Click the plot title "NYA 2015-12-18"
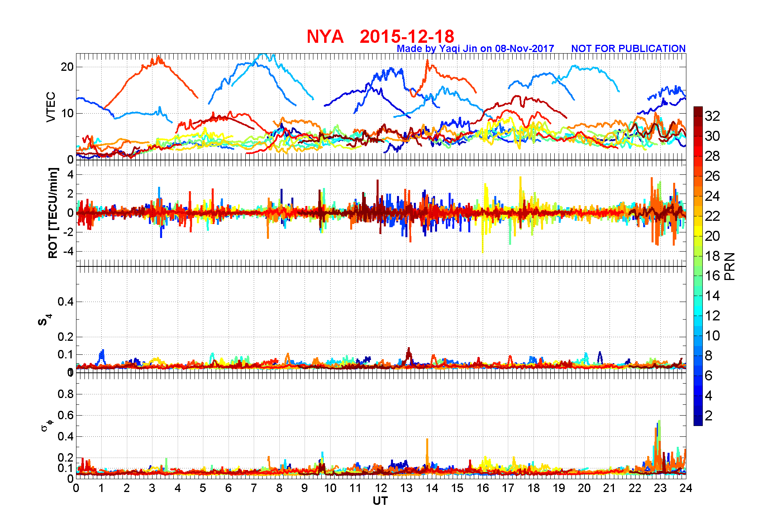Viewport: 762px width, 532px height. click(x=380, y=37)
